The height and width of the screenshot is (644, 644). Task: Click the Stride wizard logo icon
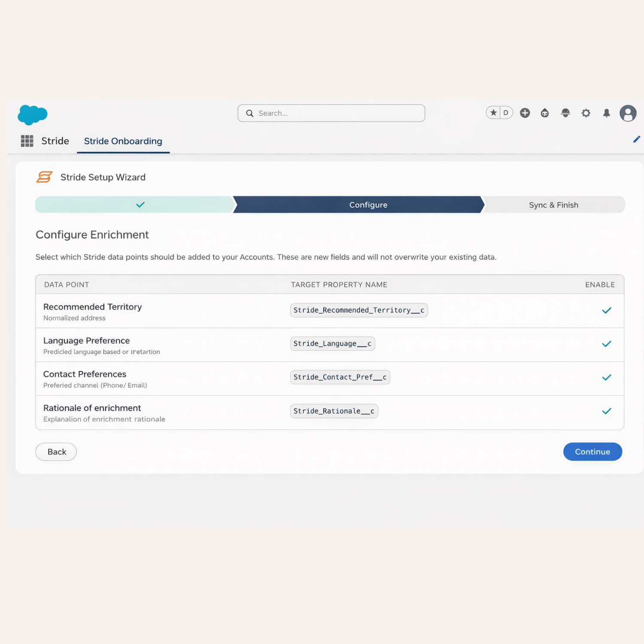[x=44, y=177]
